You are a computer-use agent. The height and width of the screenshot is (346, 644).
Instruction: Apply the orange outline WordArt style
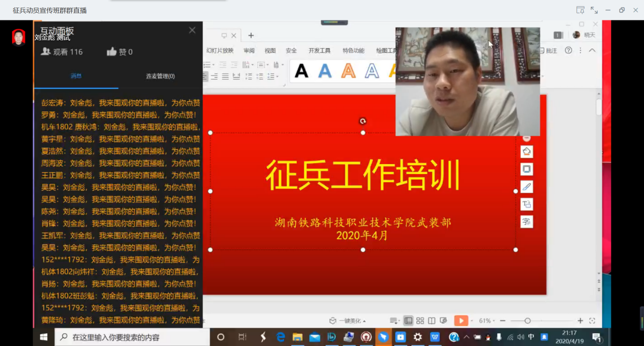(348, 71)
